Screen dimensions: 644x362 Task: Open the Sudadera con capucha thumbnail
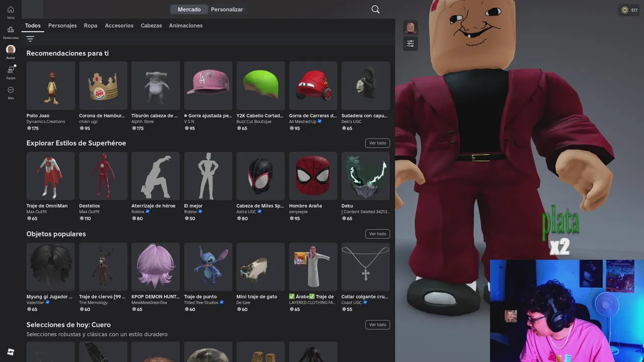tap(366, 85)
